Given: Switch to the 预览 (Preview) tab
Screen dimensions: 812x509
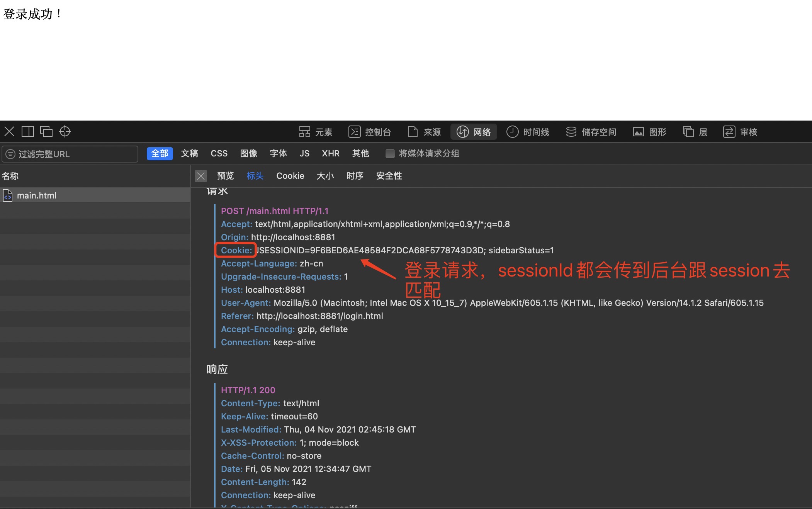Looking at the screenshot, I should (226, 176).
